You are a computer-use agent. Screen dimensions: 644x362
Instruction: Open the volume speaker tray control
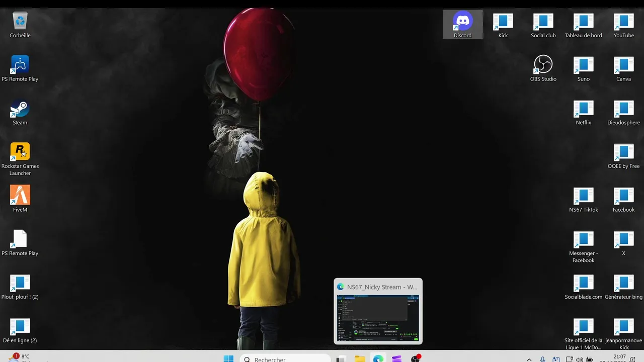[x=579, y=359]
